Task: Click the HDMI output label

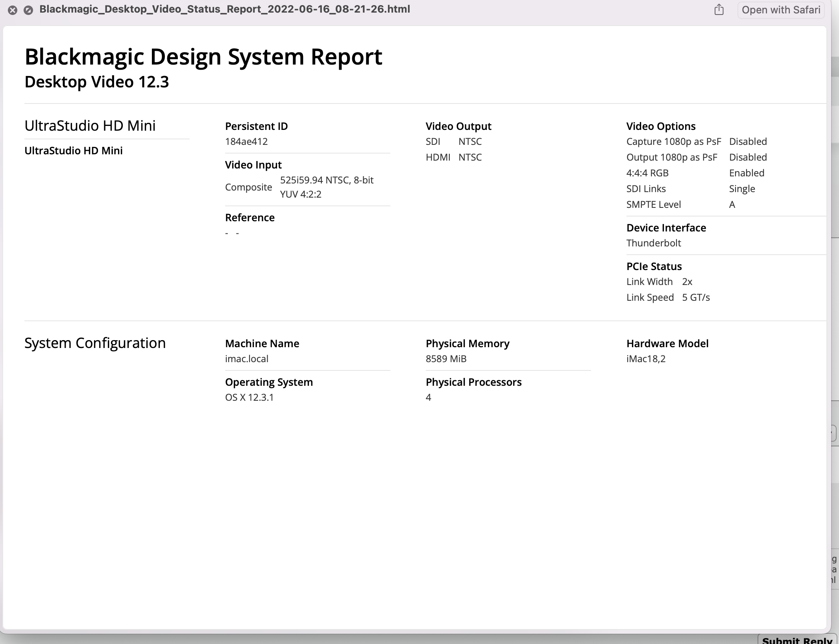Action: (x=438, y=157)
